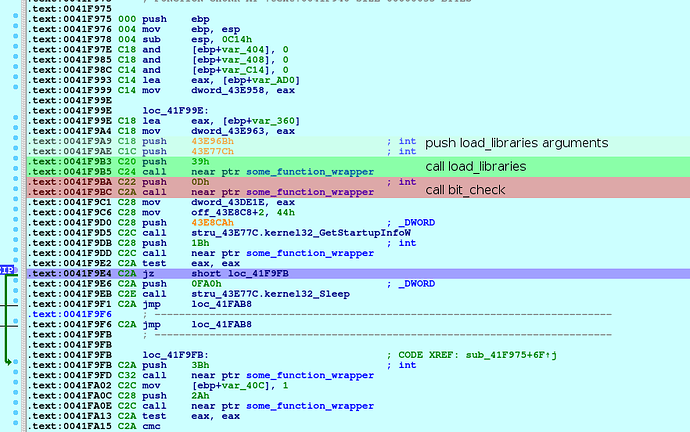
Task: Click 'test eax, eax' at 0041F9E2
Action: (x=191, y=263)
